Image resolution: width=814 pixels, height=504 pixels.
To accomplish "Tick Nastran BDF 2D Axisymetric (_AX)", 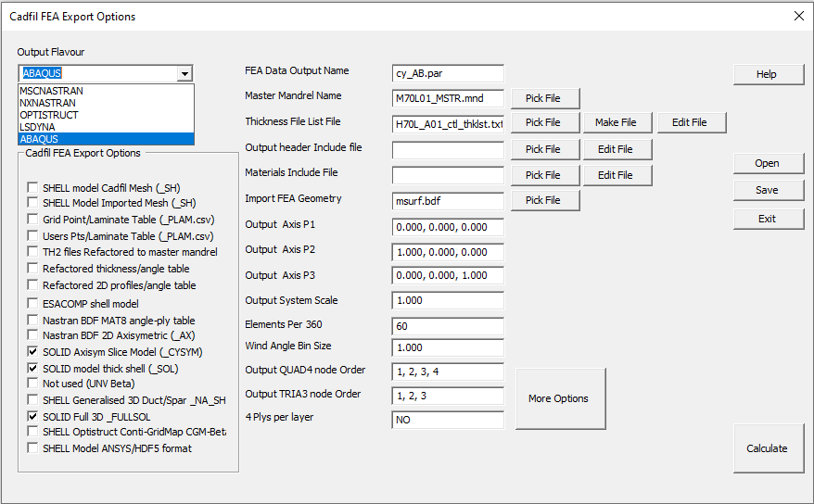I will (x=32, y=335).
